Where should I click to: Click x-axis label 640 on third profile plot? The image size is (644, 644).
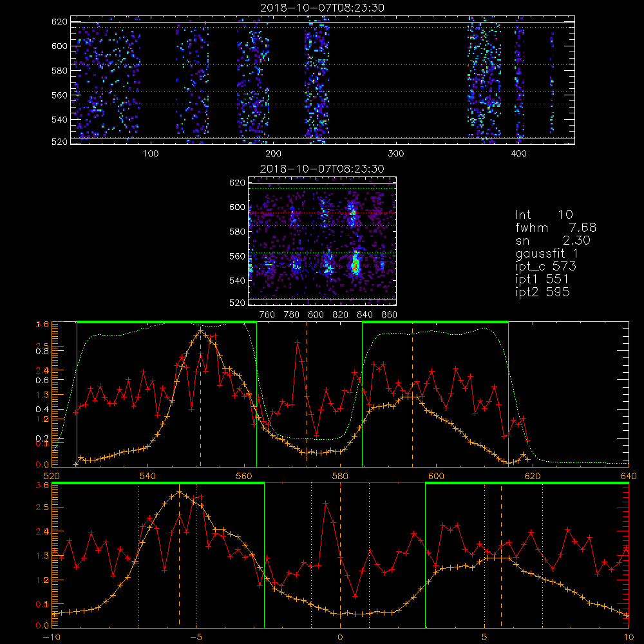click(x=629, y=476)
